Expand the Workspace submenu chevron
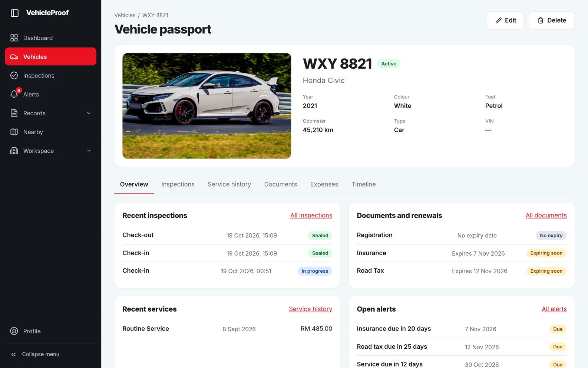Image resolution: width=588 pixels, height=368 pixels. coord(89,151)
